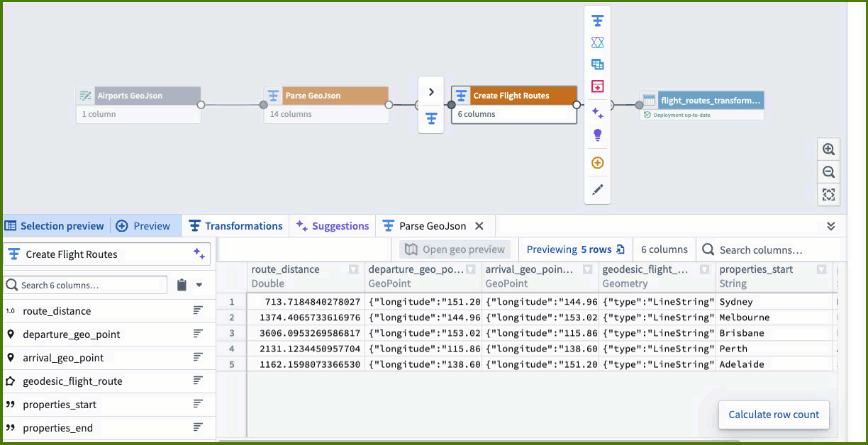Open the route_distance column header filter dropdown

pyautogui.click(x=353, y=270)
